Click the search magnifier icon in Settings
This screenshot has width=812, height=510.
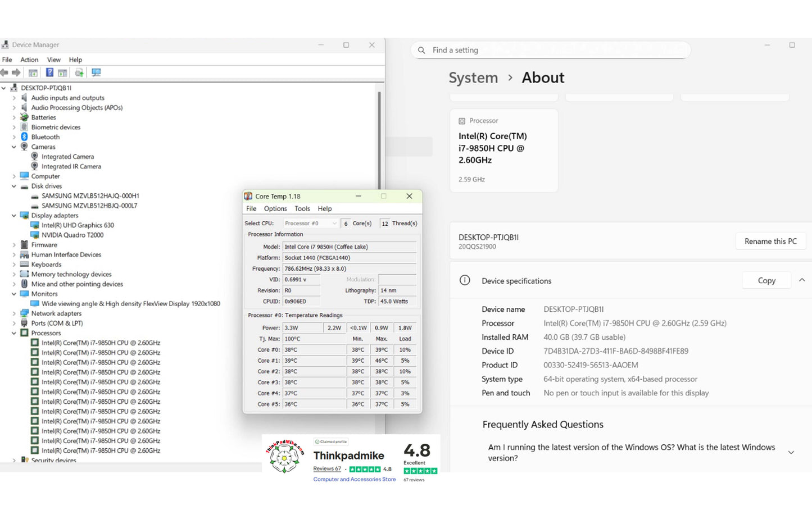(x=421, y=51)
